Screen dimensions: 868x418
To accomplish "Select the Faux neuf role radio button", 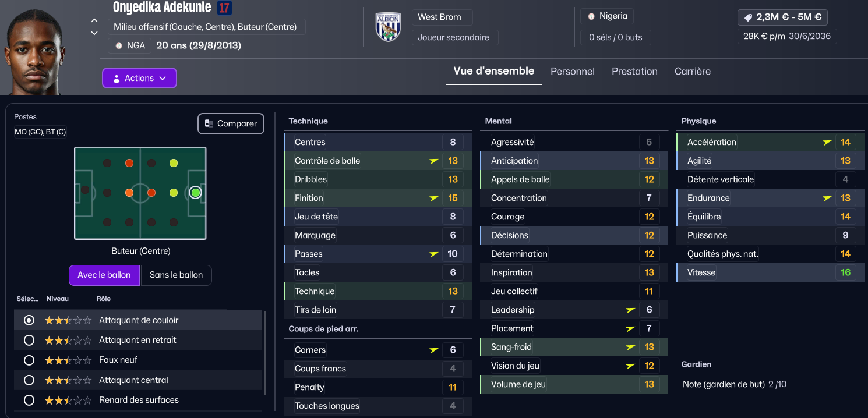I will [x=29, y=360].
